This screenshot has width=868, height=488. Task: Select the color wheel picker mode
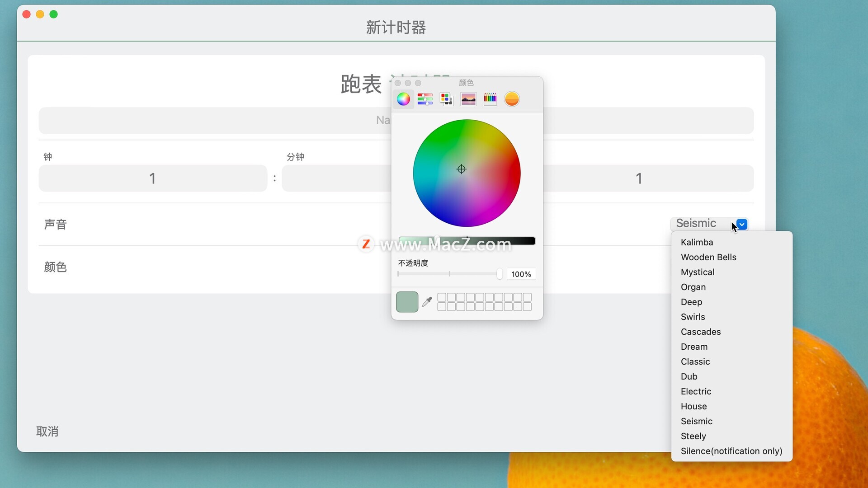(403, 99)
